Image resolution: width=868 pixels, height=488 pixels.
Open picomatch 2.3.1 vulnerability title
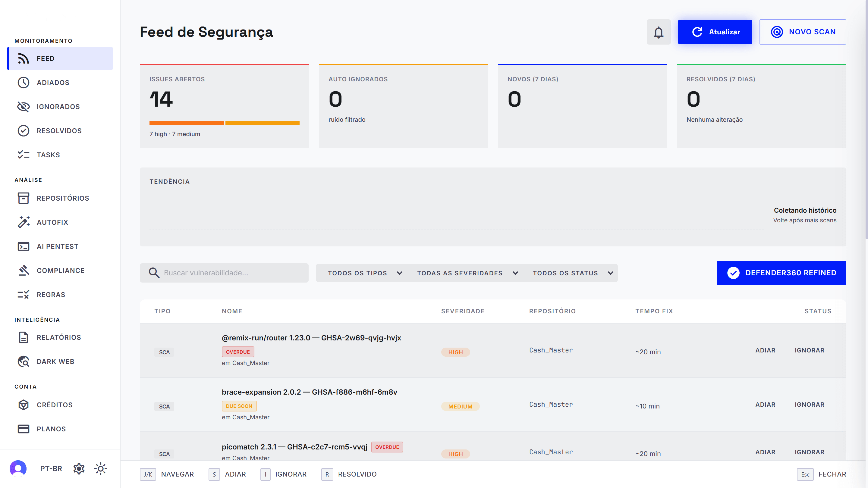click(294, 447)
